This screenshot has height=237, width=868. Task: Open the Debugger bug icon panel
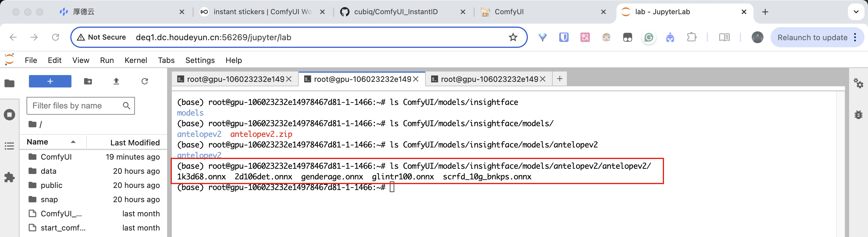(858, 115)
